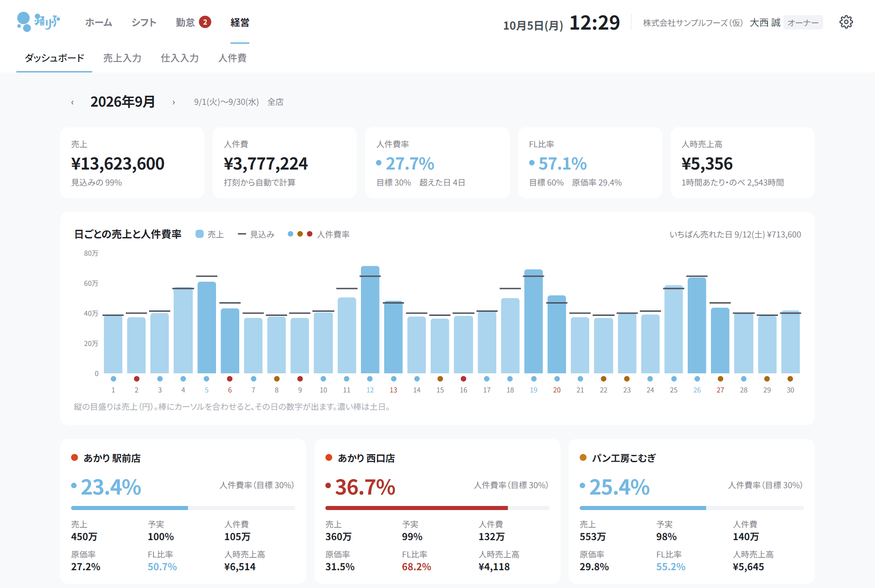Switch to 仕入入力 tab
The height and width of the screenshot is (588, 875).
pyautogui.click(x=180, y=58)
